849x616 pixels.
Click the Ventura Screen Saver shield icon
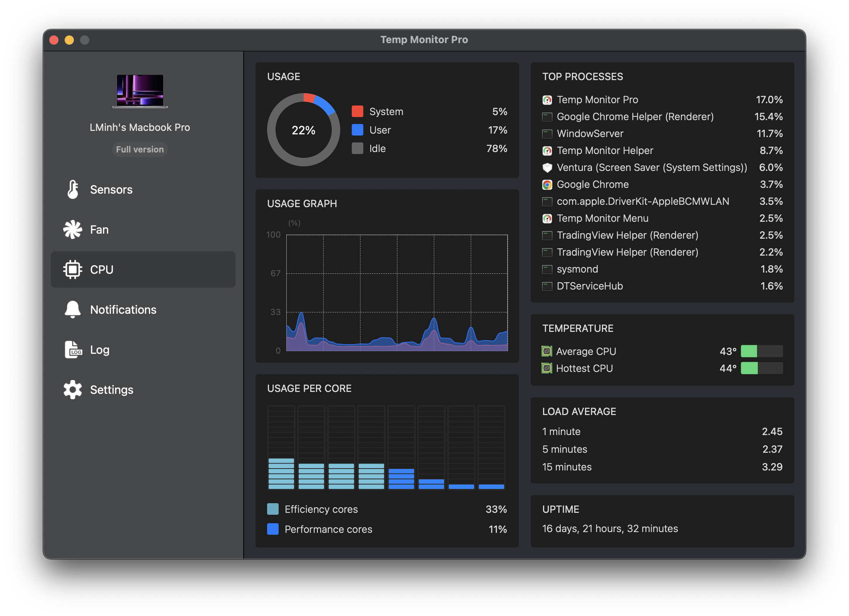pos(547,167)
